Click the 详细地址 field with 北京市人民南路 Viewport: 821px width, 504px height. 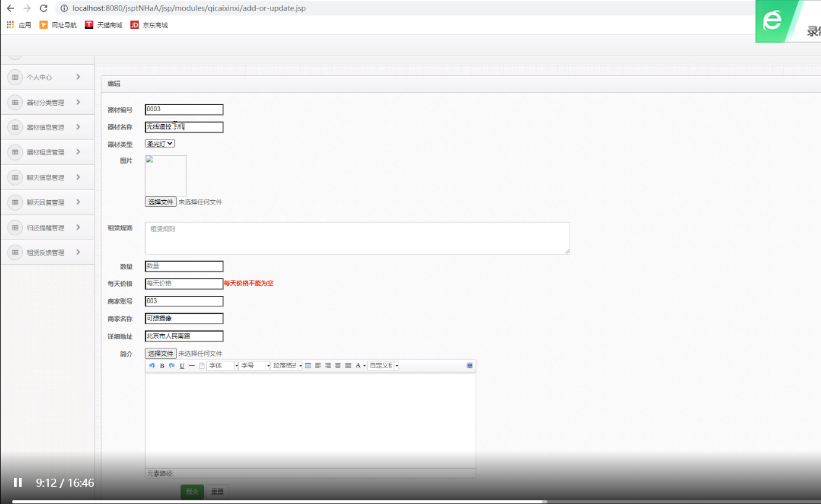(184, 336)
